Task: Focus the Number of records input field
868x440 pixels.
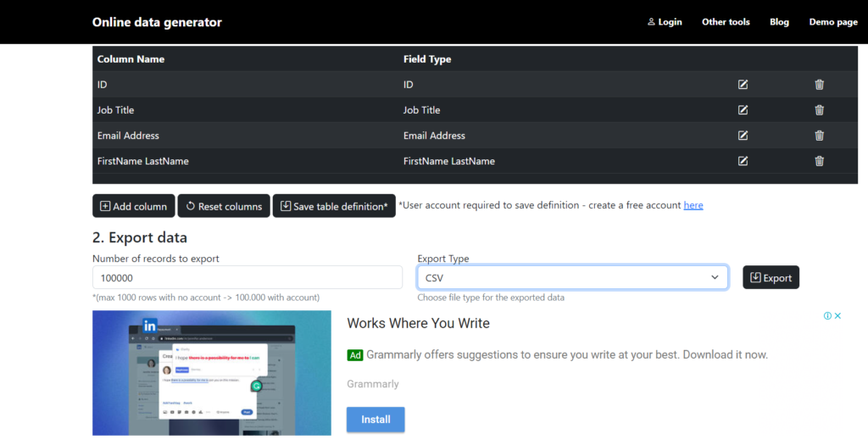Action: pos(247,277)
